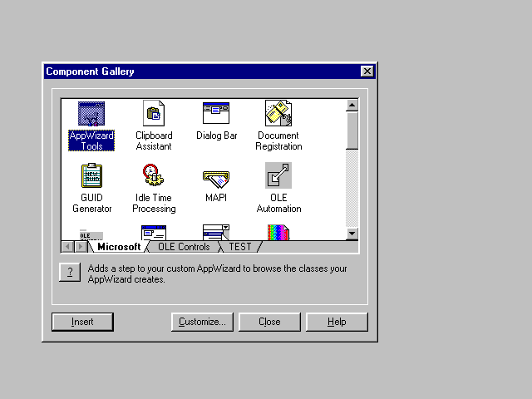Select the OLE Automation component
This screenshot has height=399, width=532.
point(278,176)
